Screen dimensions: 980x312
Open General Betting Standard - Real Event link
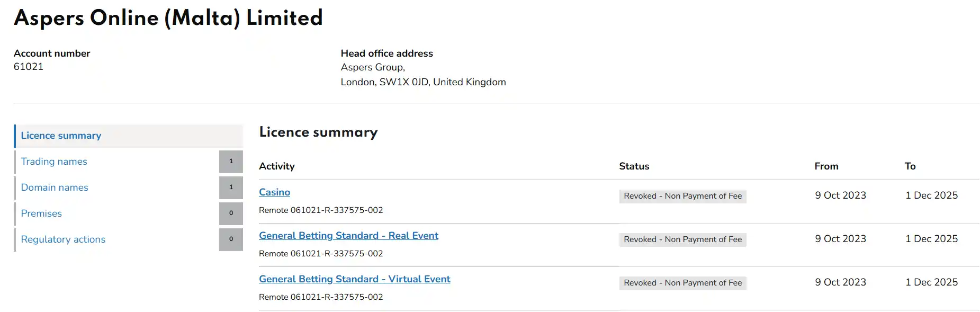[348, 236]
